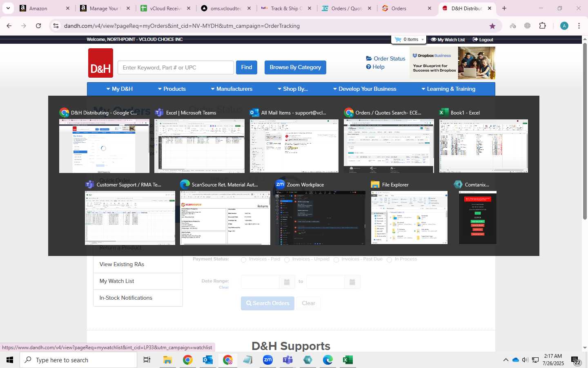This screenshot has width=588, height=368.
Task: Select Excel | Microsoft Teams window thumbnail
Action: pos(199,146)
